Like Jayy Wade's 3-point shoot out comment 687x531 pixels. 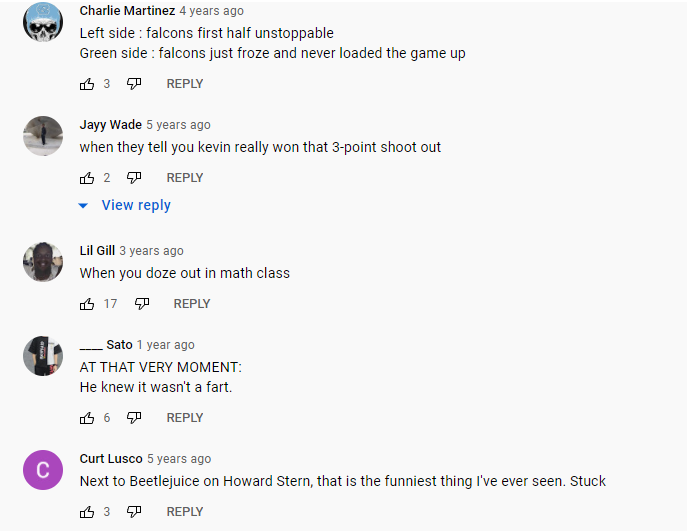point(87,178)
